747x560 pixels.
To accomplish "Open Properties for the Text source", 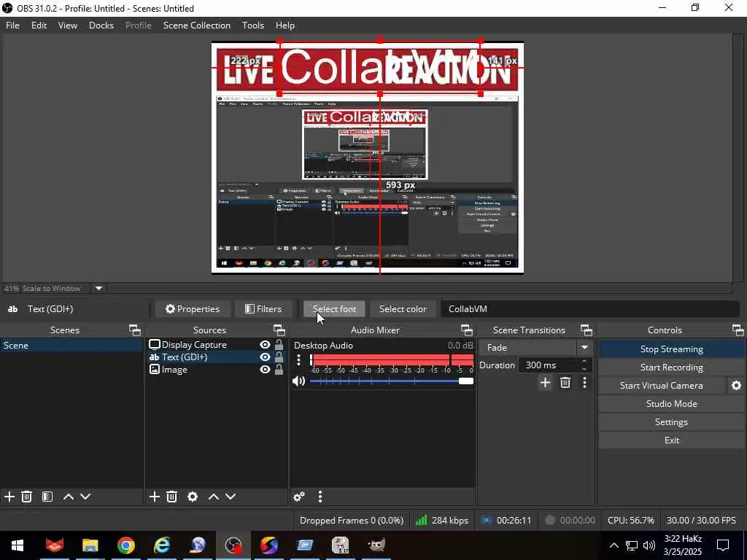I will tap(193, 309).
